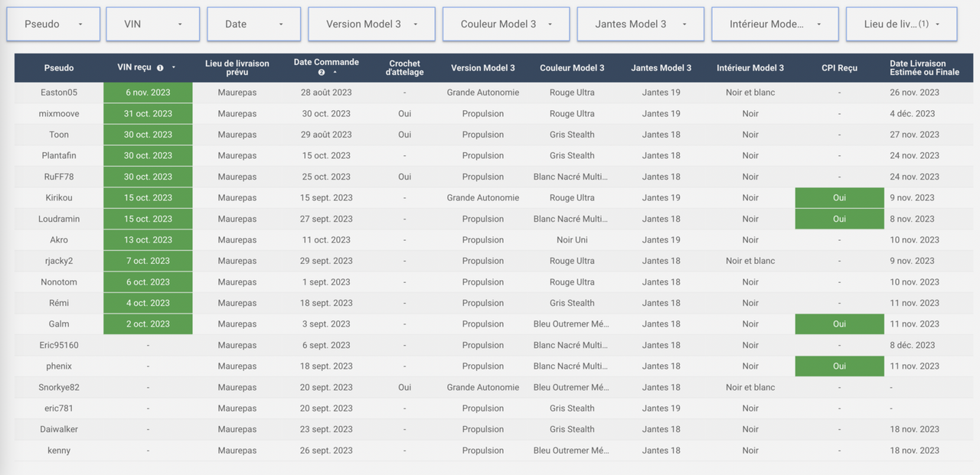Click the sort arrow next to VIN reçu
The image size is (980, 475).
[x=174, y=68]
